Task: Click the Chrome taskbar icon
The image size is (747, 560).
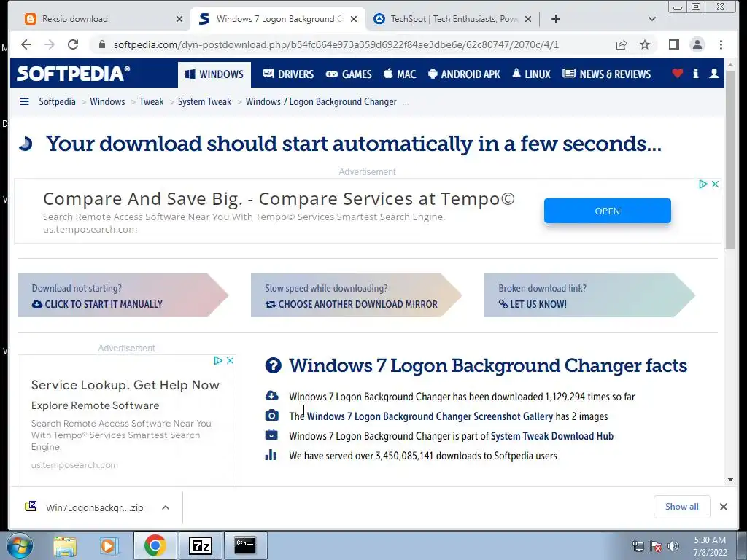Action: (x=155, y=545)
